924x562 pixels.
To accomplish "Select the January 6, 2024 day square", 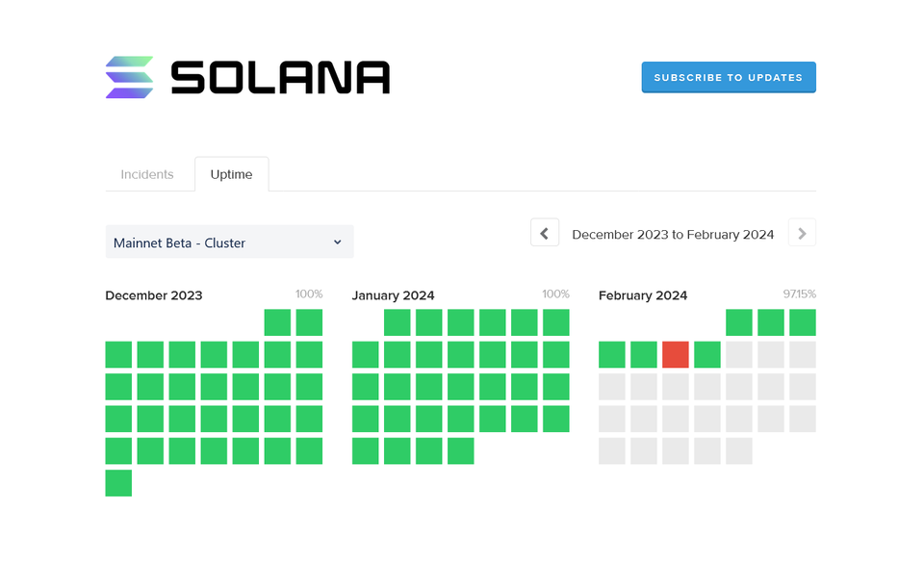I will [x=556, y=322].
